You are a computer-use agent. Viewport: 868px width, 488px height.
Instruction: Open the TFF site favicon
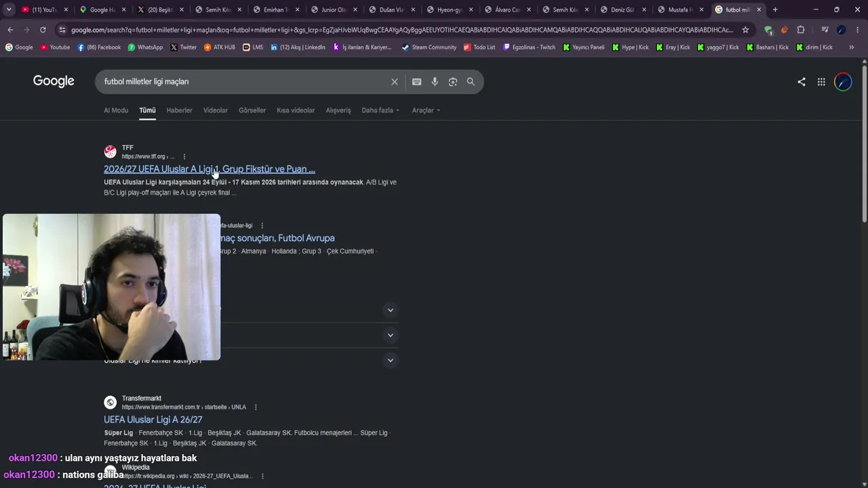110,152
